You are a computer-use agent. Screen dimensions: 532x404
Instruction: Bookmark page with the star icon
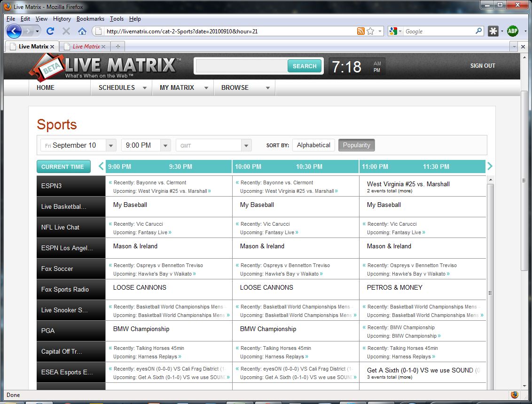pos(370,31)
